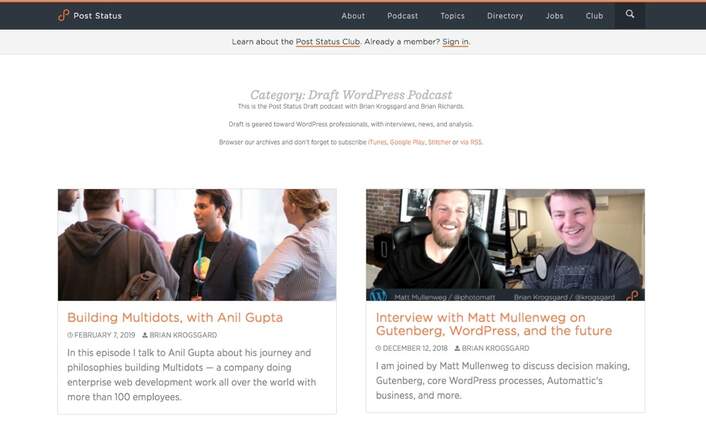Viewport: 706px width, 432px height.
Task: Open the Google Play subscribe link
Action: click(407, 142)
